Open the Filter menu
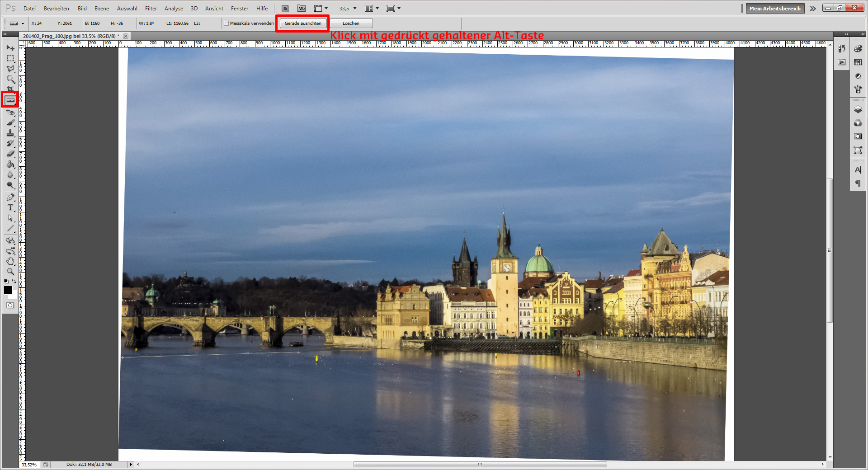The height and width of the screenshot is (470, 868). tap(151, 8)
